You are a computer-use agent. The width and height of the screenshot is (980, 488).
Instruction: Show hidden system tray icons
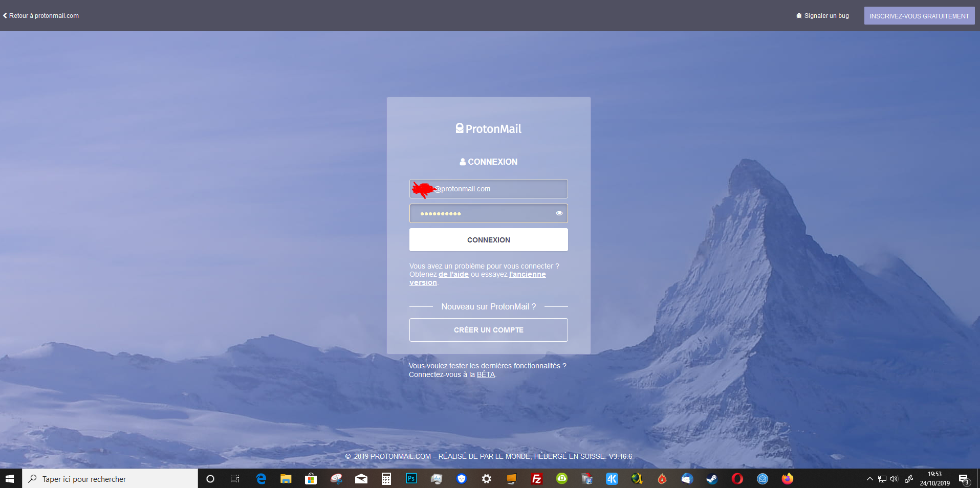[869, 479]
